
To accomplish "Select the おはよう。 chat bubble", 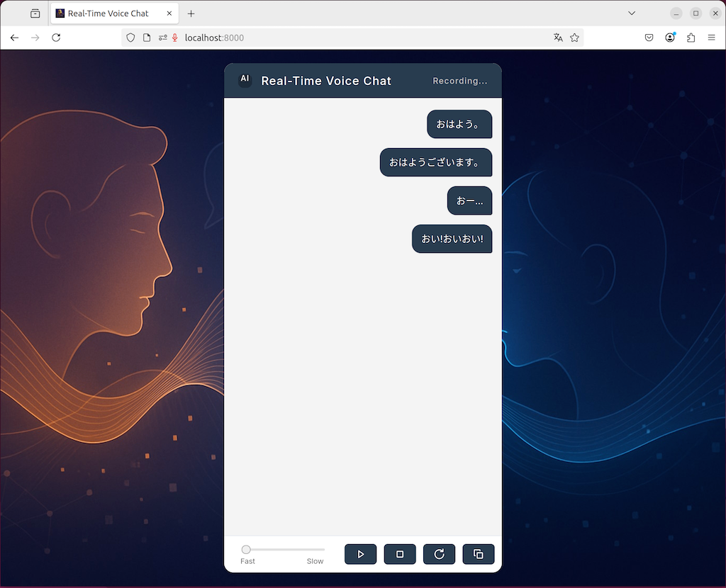I will 459,124.
